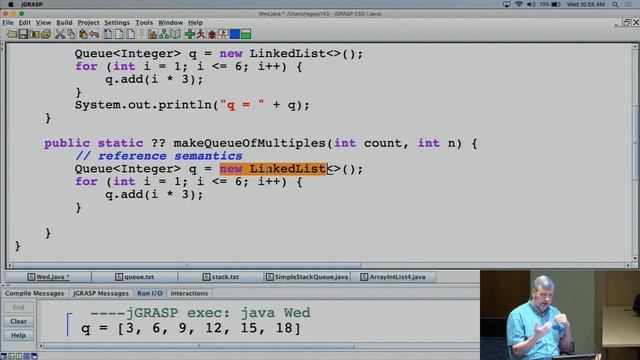
Task: Click the Clear button in Run I/O
Action: click(18, 321)
